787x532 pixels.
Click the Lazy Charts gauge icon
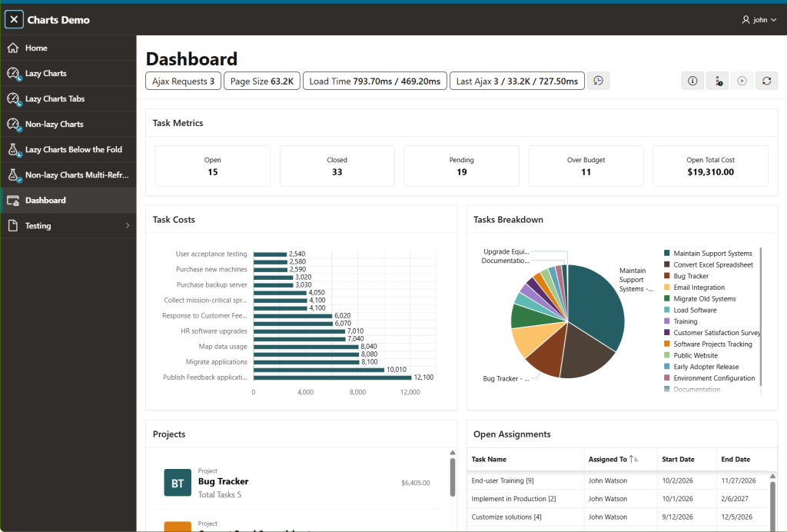point(14,74)
